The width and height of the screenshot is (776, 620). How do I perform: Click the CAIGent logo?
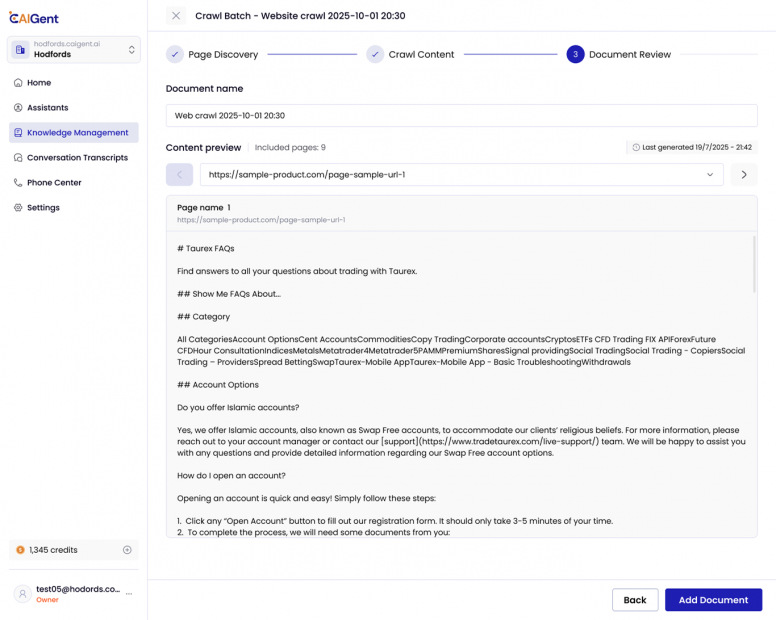[x=36, y=17]
